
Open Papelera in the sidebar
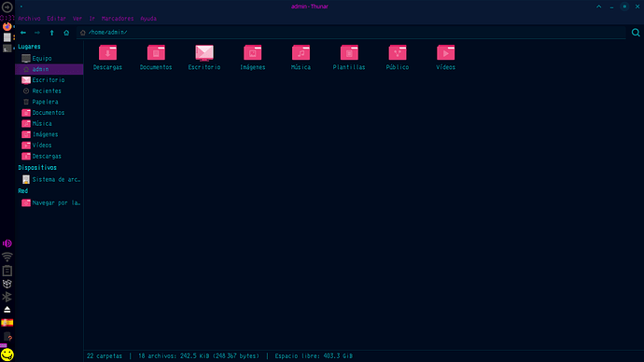click(x=49, y=102)
